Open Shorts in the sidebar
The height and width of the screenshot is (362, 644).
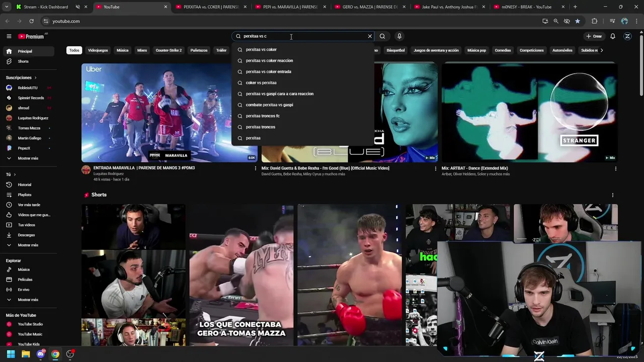pyautogui.click(x=28, y=61)
